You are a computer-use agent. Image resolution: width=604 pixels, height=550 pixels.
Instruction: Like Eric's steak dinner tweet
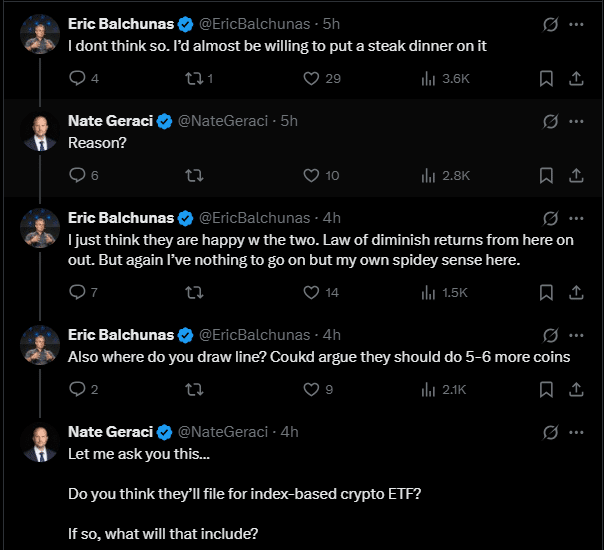click(310, 78)
